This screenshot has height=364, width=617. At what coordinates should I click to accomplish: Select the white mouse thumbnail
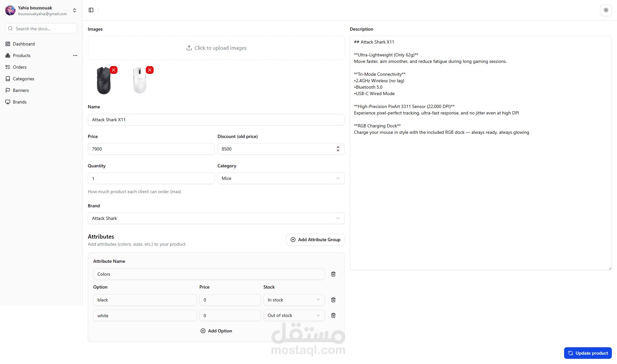pos(140,81)
